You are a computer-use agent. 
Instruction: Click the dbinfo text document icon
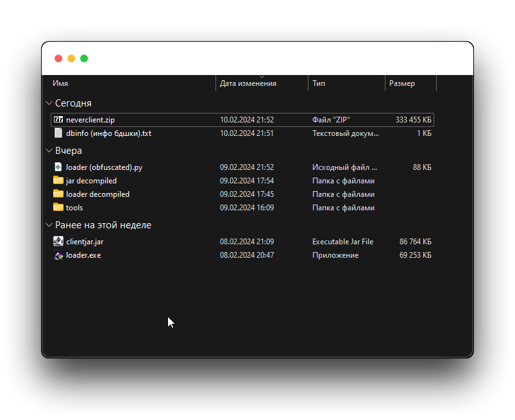pos(58,133)
